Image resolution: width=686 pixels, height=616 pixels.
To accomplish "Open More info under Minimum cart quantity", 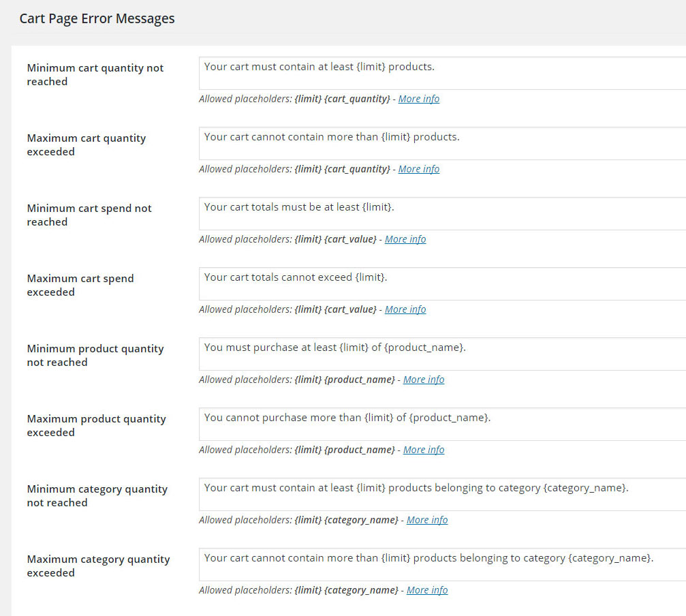I will (x=418, y=99).
